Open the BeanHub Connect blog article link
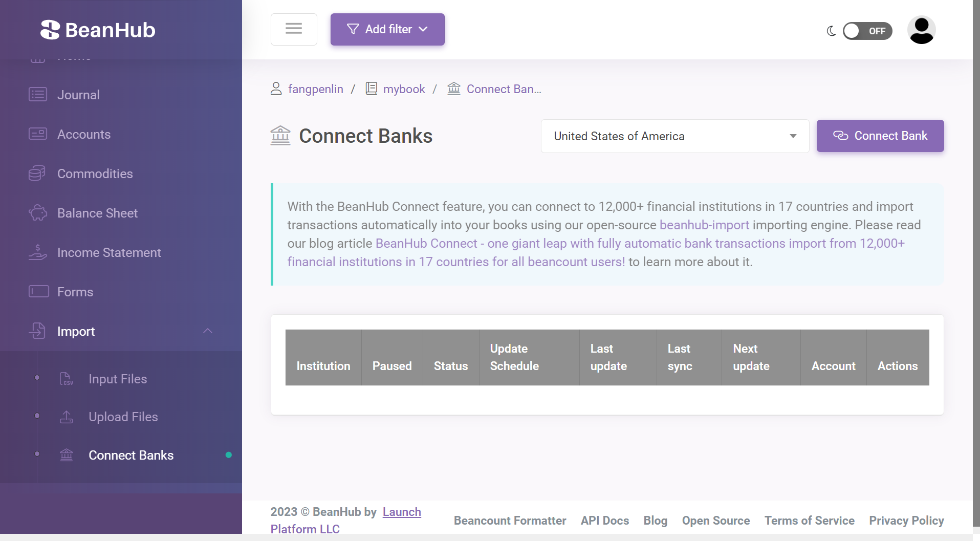This screenshot has height=541, width=980. pyautogui.click(x=596, y=252)
